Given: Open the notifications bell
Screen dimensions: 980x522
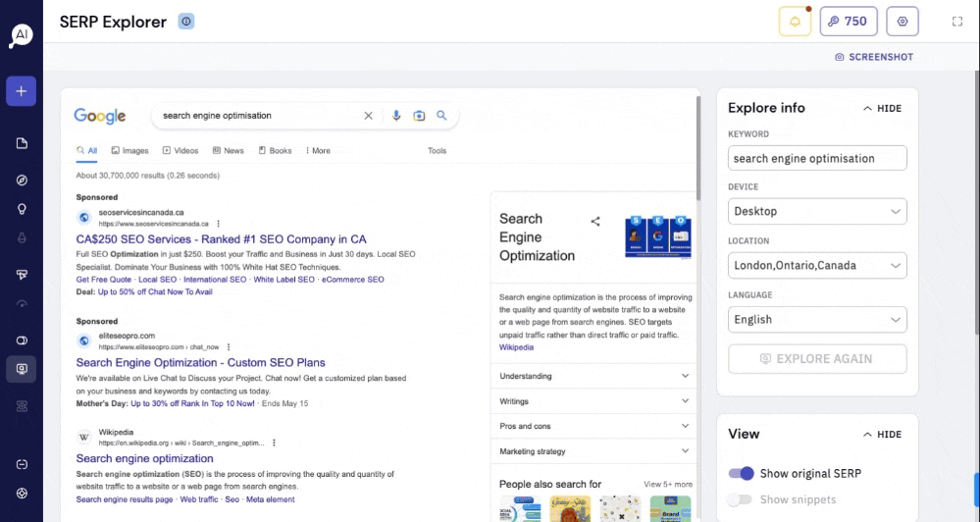Looking at the screenshot, I should point(795,22).
